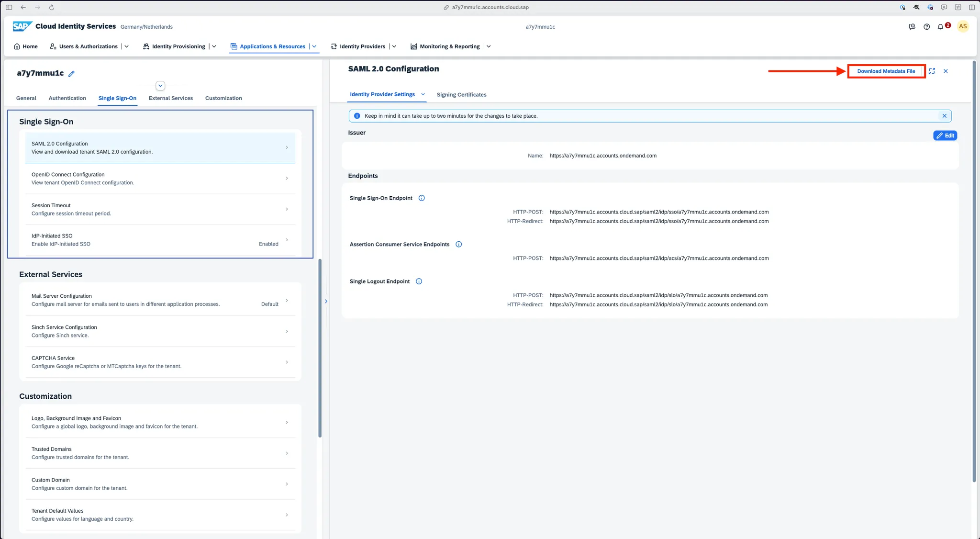Image resolution: width=980 pixels, height=539 pixels.
Task: Toggle browser sidebar icon
Action: 9,7
